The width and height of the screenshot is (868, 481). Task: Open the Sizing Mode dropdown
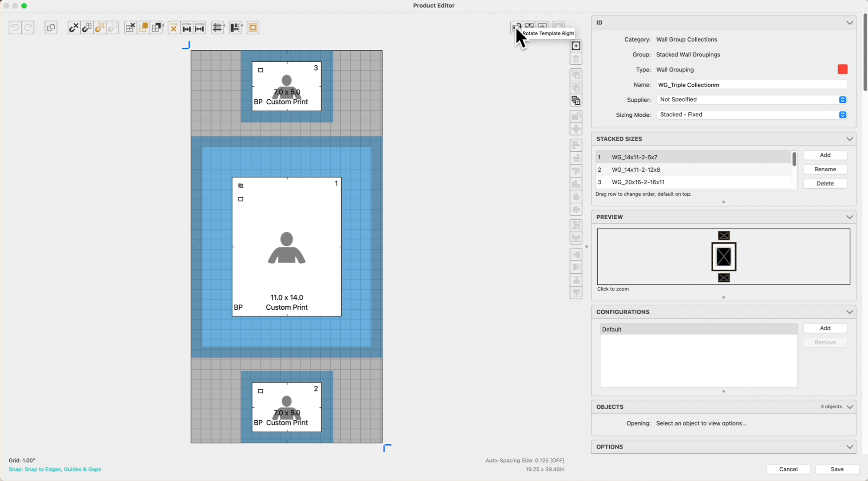click(751, 115)
